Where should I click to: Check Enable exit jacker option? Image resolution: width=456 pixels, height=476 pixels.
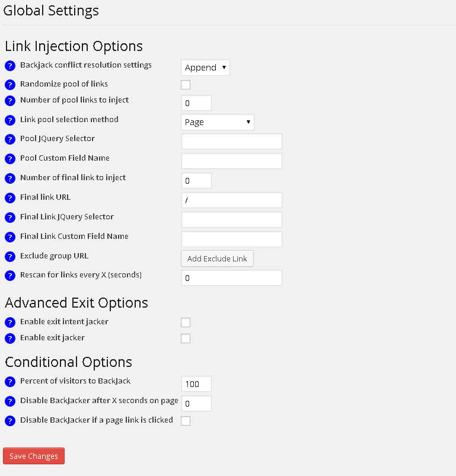[186, 338]
